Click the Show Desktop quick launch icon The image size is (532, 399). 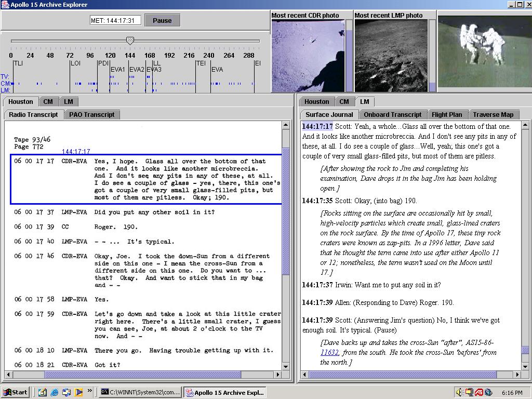[43, 392]
